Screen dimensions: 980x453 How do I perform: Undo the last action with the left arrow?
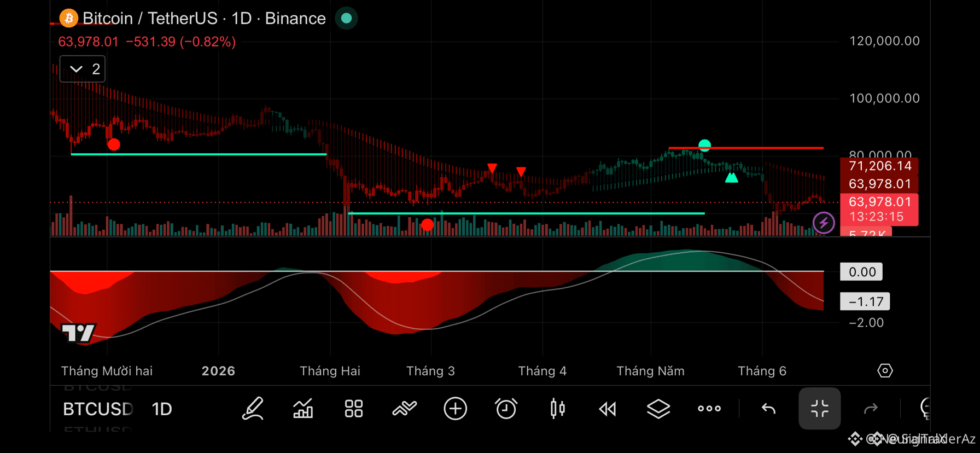click(x=768, y=409)
